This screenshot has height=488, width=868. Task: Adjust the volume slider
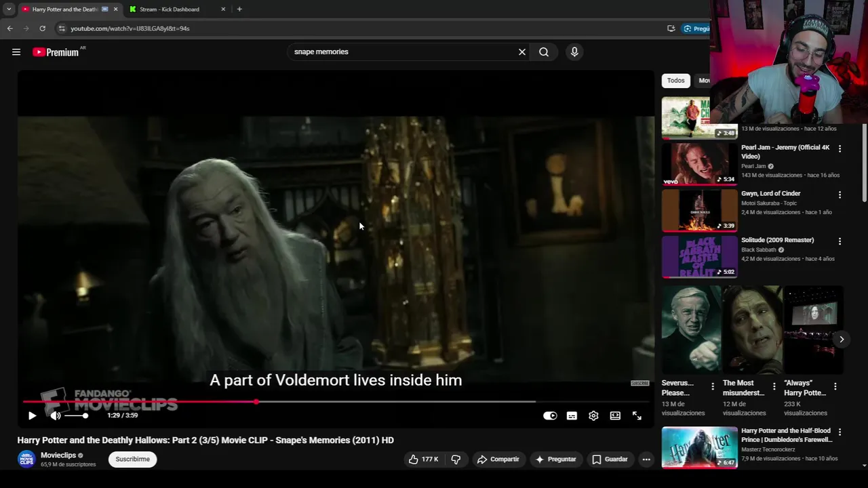tap(76, 415)
